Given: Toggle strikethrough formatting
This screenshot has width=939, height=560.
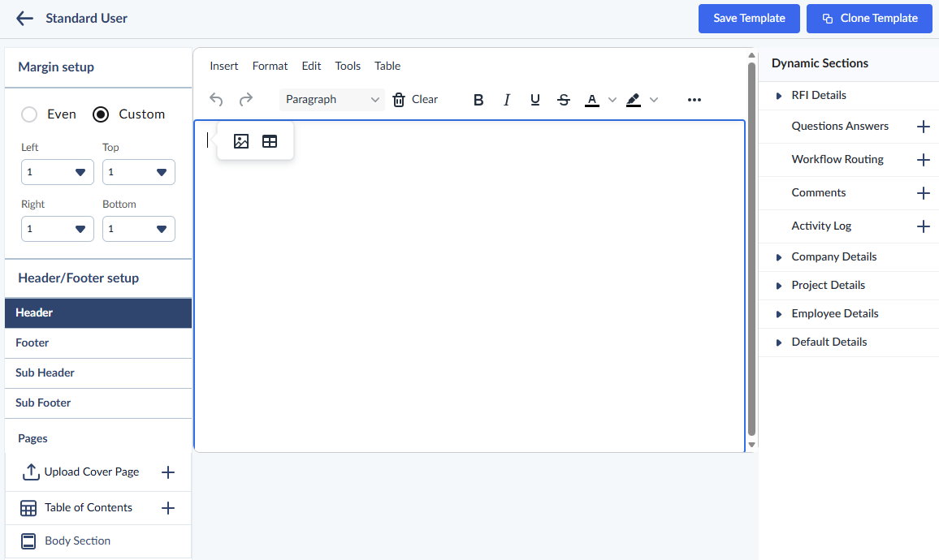Looking at the screenshot, I should click(564, 100).
